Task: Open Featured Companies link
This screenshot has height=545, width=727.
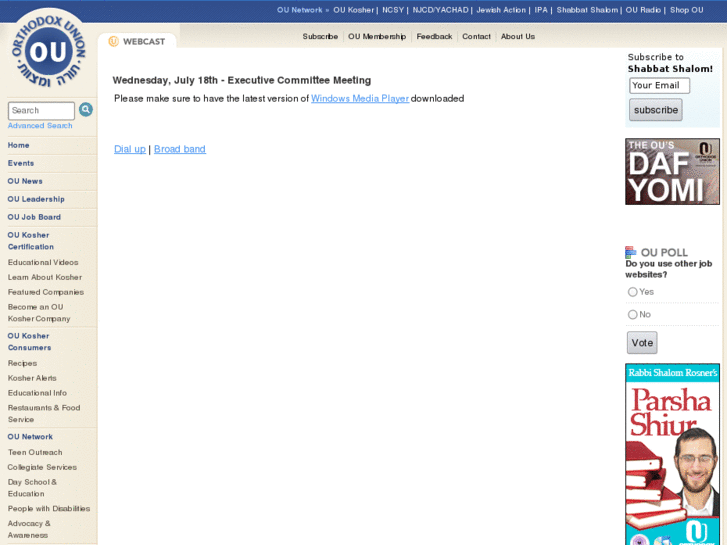Action: [x=46, y=292]
